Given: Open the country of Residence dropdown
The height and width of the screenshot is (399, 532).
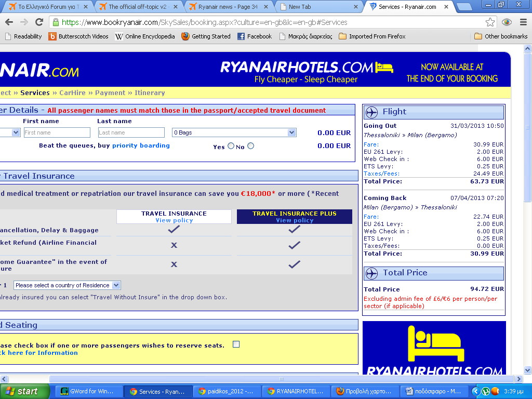Looking at the screenshot, I should pyautogui.click(x=67, y=285).
